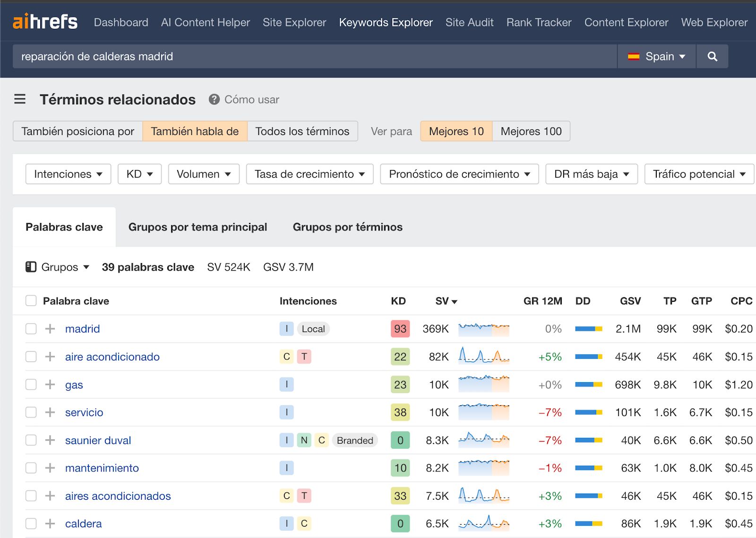Open the Intenciones filter dropdown
The width and height of the screenshot is (756, 538).
68,174
